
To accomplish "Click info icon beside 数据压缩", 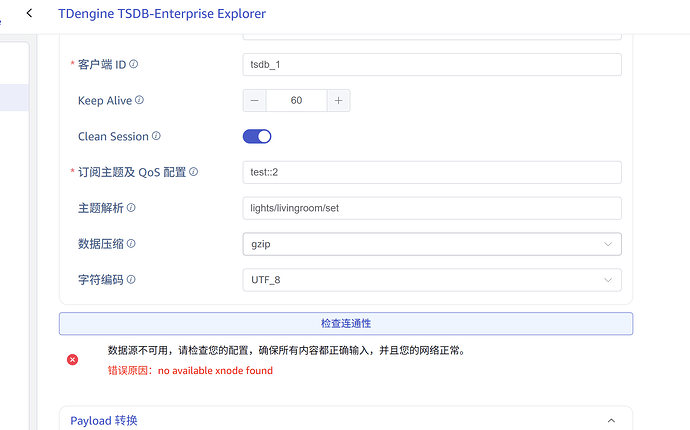I will (x=131, y=244).
